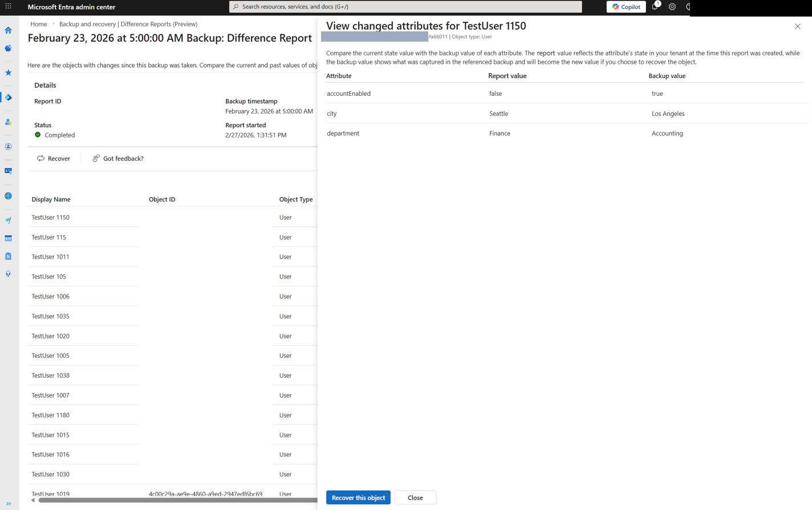
Task: Dismiss the panel with the Close button
Action: [415, 497]
